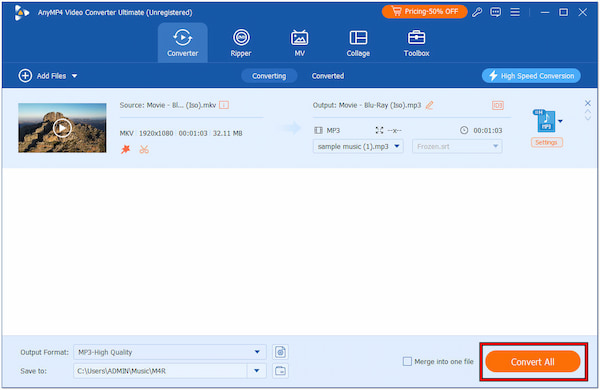Expand the Add Files dropdown arrow
Image resolution: width=600 pixels, height=390 pixels.
click(x=75, y=76)
